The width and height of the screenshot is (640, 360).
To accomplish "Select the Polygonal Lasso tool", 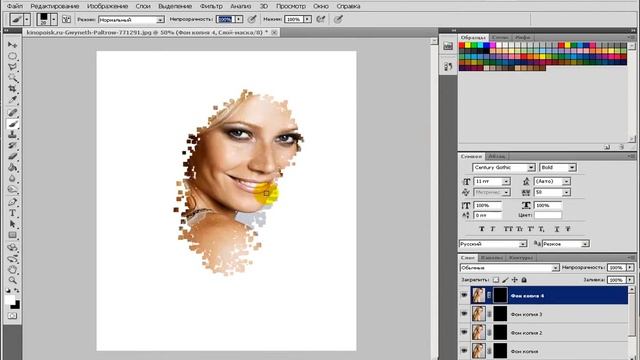I will click(x=12, y=67).
